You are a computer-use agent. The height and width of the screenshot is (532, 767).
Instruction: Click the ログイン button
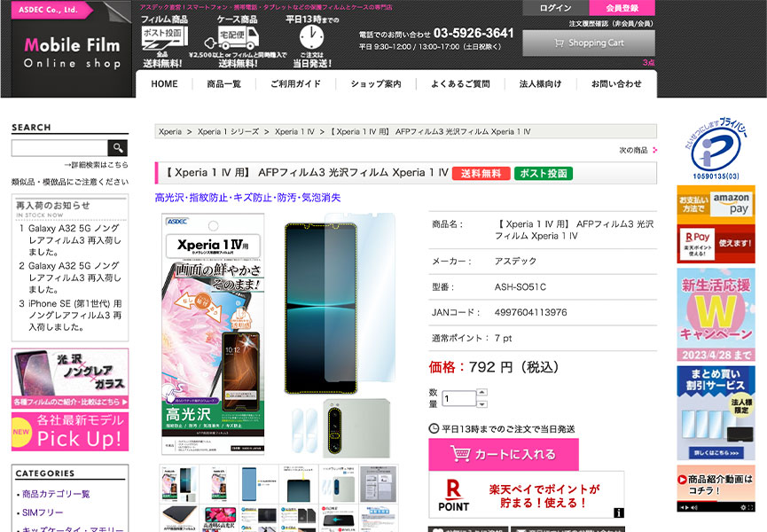tap(556, 8)
